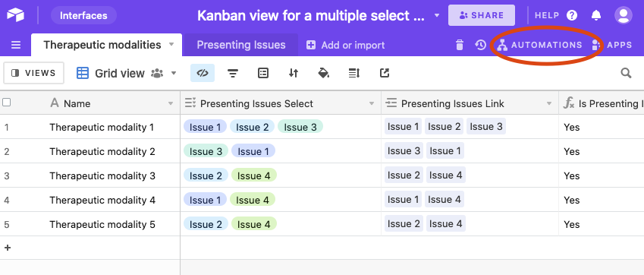Open the group records tool
Screen dimensions: 644x275
[263, 73]
